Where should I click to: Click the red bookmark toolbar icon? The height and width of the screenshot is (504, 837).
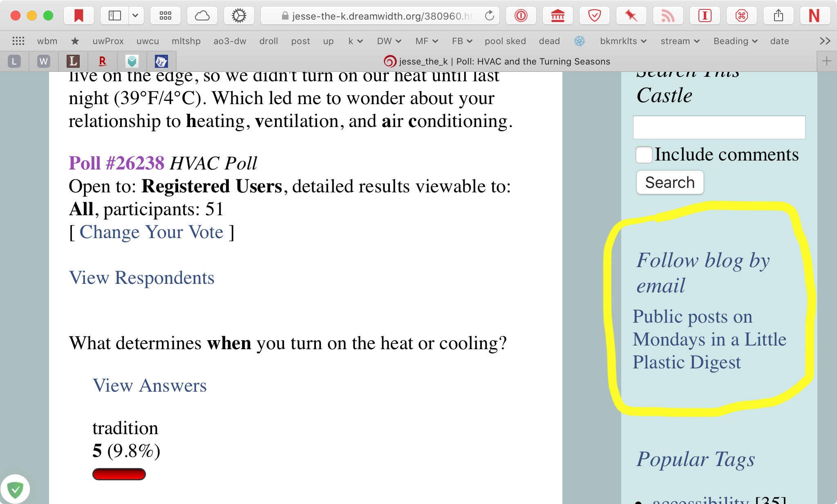(79, 16)
